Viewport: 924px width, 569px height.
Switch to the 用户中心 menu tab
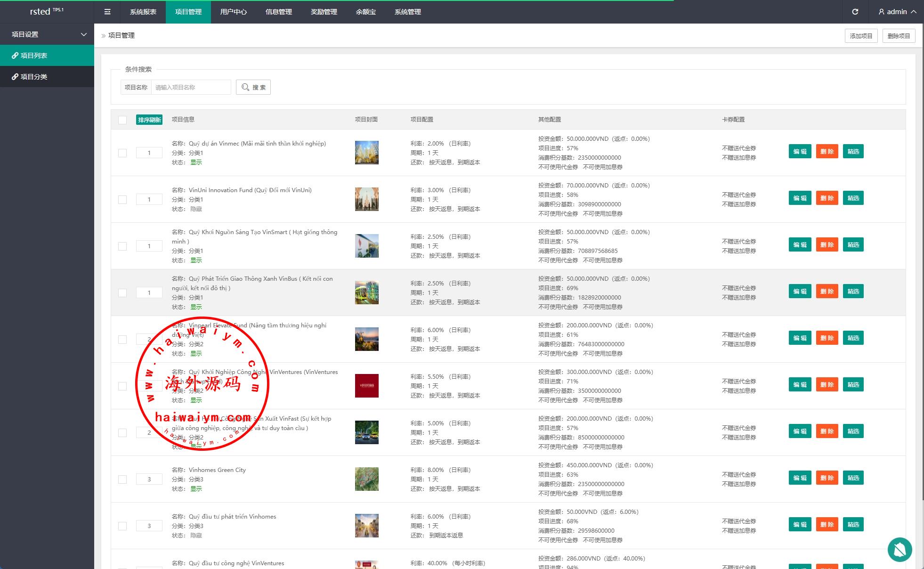point(234,12)
